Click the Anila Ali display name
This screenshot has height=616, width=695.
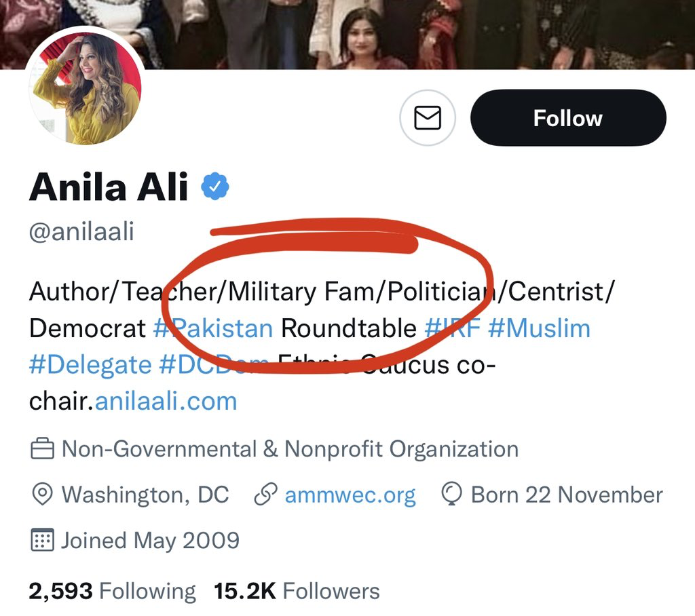[109, 187]
